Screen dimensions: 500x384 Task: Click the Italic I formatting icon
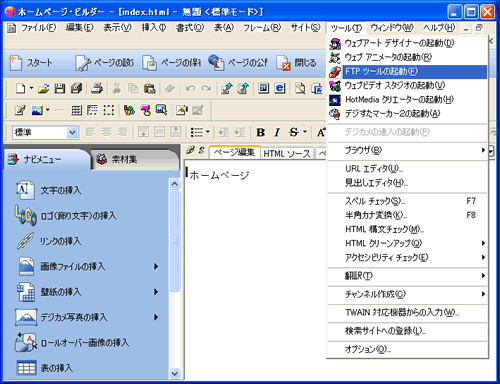pyautogui.click(x=277, y=132)
